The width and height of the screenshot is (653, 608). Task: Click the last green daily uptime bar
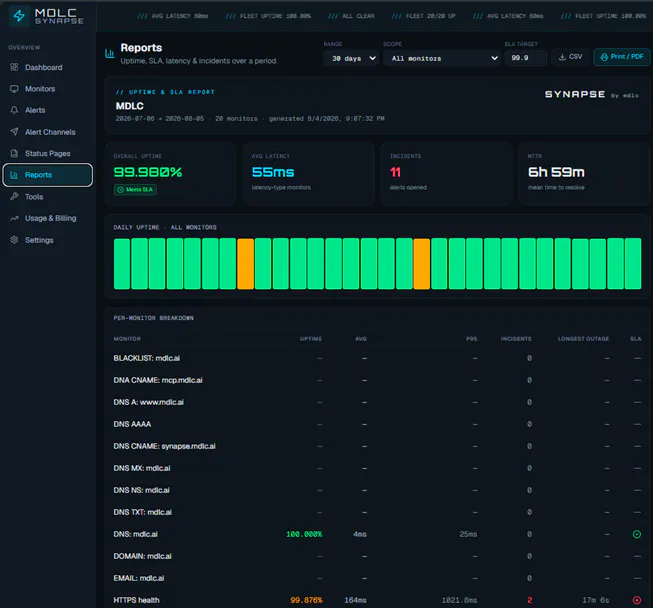[633, 264]
